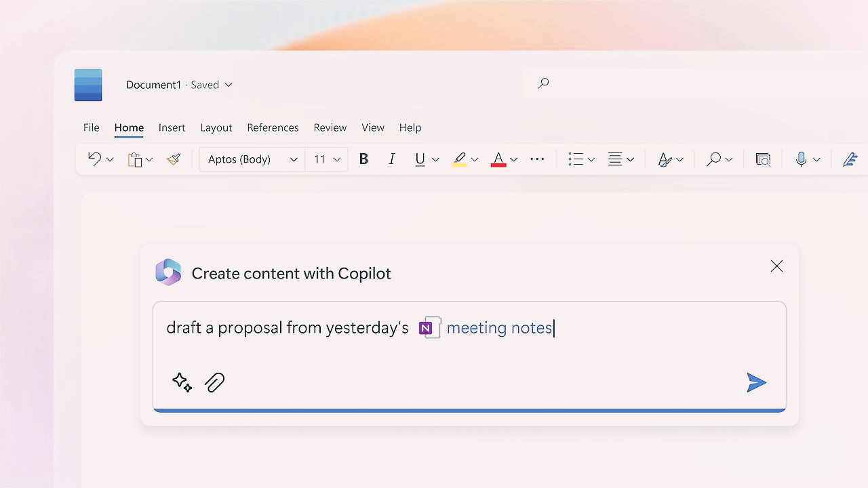The height and width of the screenshot is (488, 868).
Task: Switch to the Review tab
Action: click(x=330, y=127)
